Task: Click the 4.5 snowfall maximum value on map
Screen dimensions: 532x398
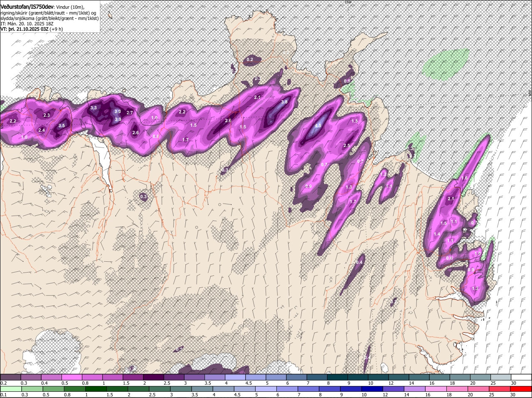Action: pos(318,125)
